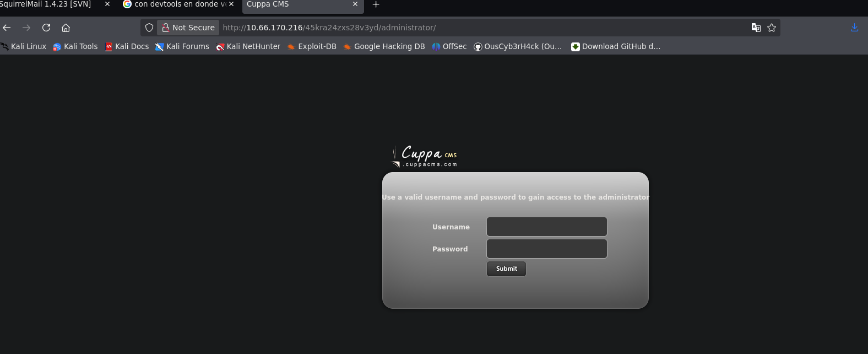The width and height of the screenshot is (868, 354).
Task: Submit the login form
Action: tap(506, 269)
